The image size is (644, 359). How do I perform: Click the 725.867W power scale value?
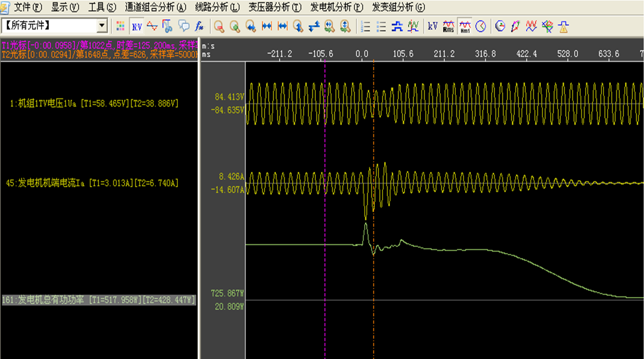pyautogui.click(x=228, y=293)
